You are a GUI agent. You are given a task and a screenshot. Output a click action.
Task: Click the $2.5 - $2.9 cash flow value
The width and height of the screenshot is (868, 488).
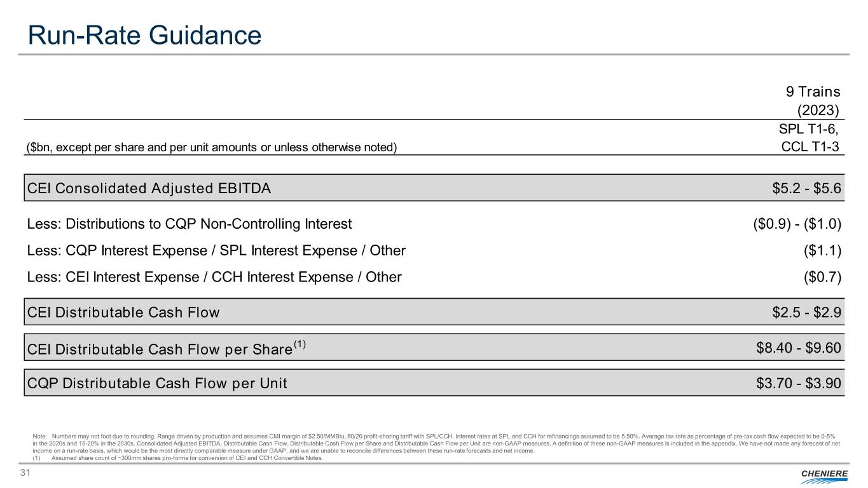pyautogui.click(x=806, y=312)
